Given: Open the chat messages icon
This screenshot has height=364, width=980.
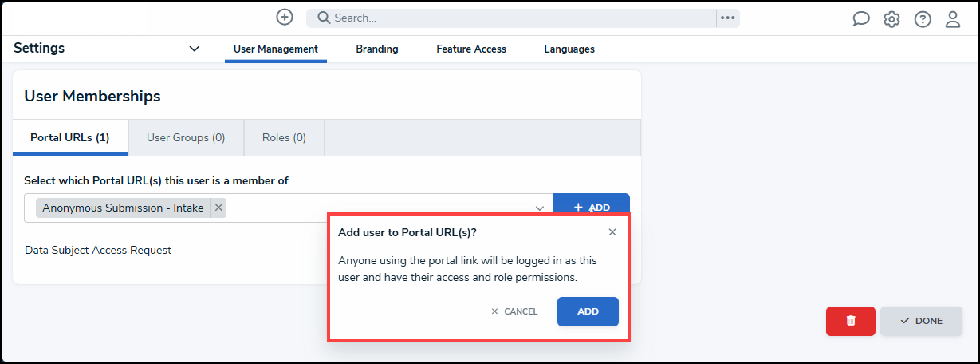Looking at the screenshot, I should (x=861, y=19).
